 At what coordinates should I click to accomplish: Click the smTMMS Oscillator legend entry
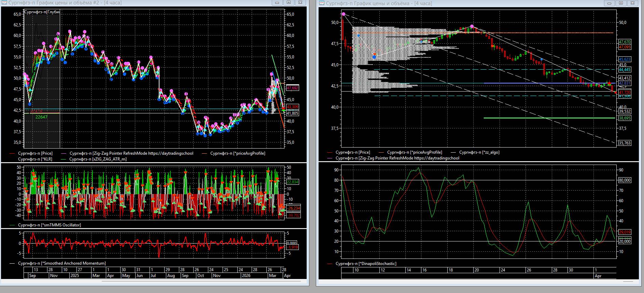coord(49,225)
